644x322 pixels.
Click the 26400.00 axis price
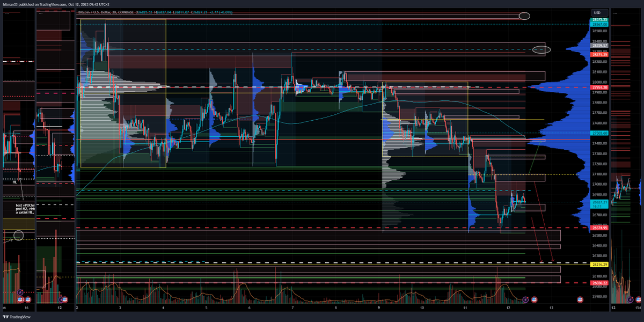600,246
